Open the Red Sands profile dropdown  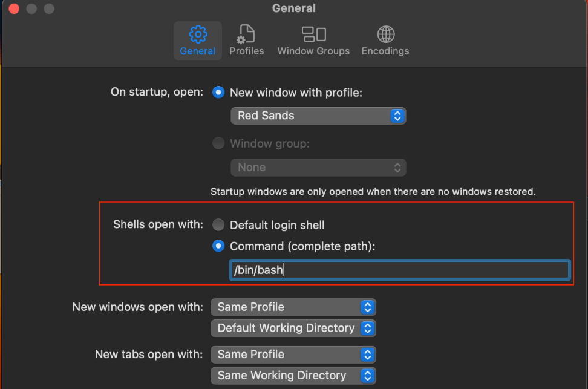click(318, 116)
